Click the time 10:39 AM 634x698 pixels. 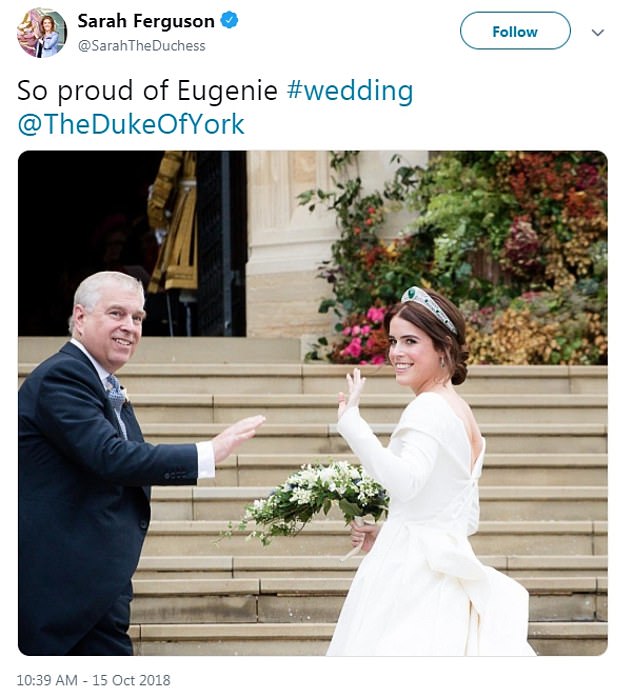[47, 680]
